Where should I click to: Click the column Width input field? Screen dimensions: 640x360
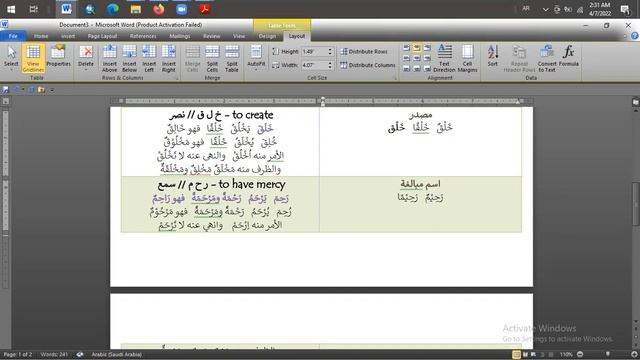(314, 65)
